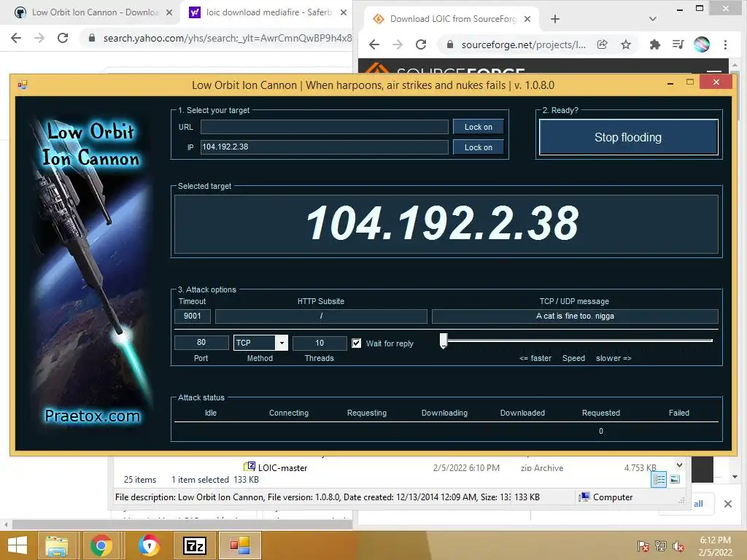
Task: Open the Windows Start button
Action: (x=18, y=545)
